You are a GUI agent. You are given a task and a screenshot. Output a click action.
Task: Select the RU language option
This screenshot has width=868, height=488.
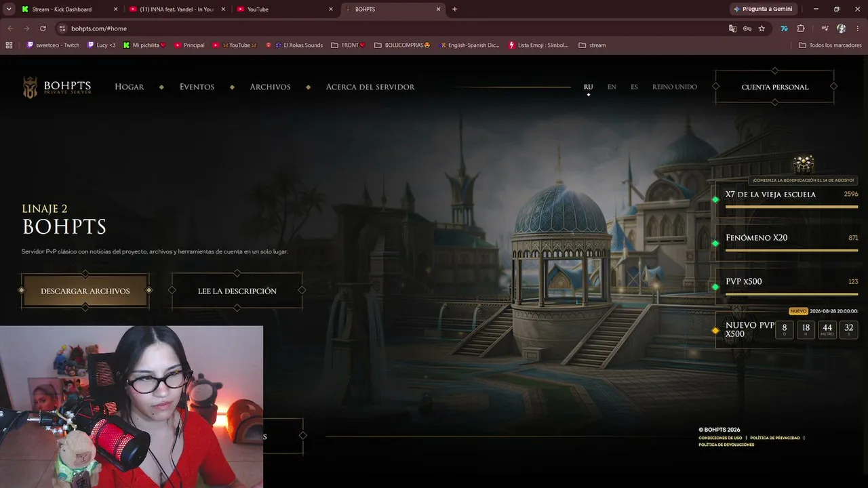pyautogui.click(x=588, y=87)
